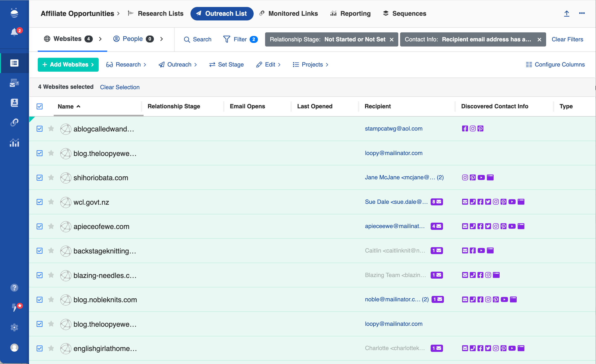Click the upload arrow icon at top right
Screen dimensions: 596x364
567,13
